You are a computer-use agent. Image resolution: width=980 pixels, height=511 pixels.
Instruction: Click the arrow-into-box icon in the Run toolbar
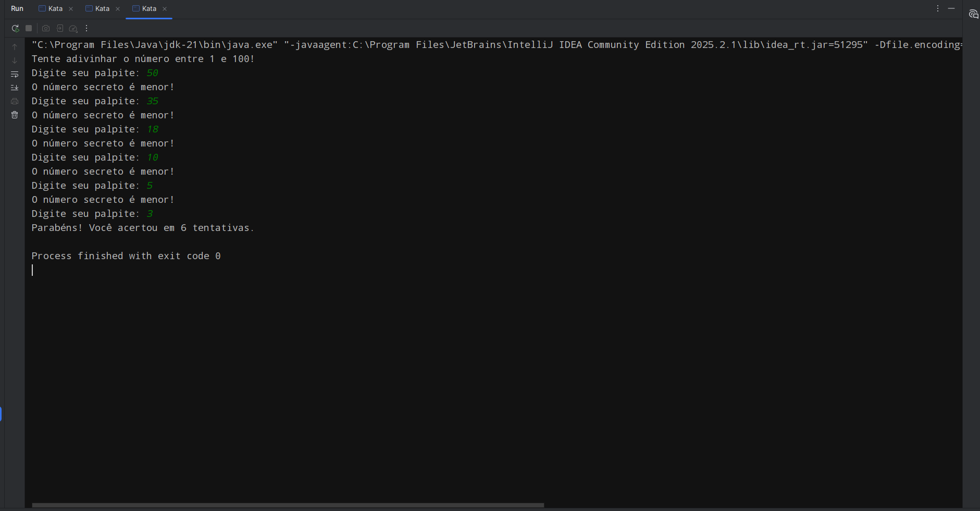(60, 29)
